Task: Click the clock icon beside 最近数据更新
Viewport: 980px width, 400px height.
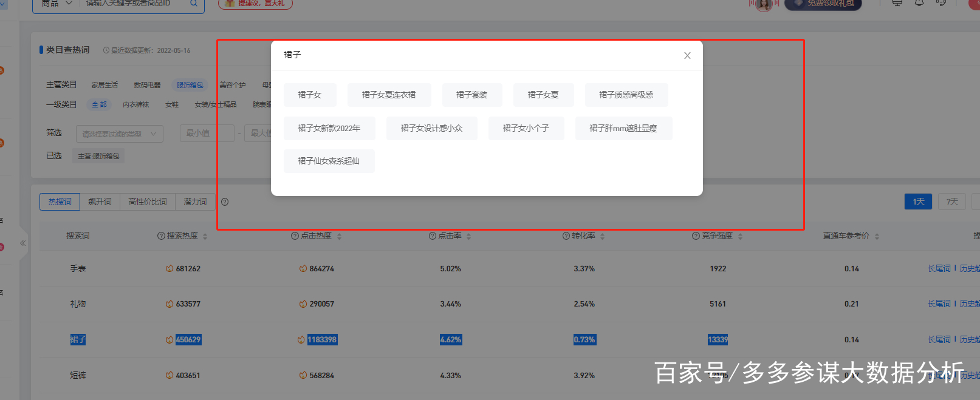Action: click(x=106, y=50)
